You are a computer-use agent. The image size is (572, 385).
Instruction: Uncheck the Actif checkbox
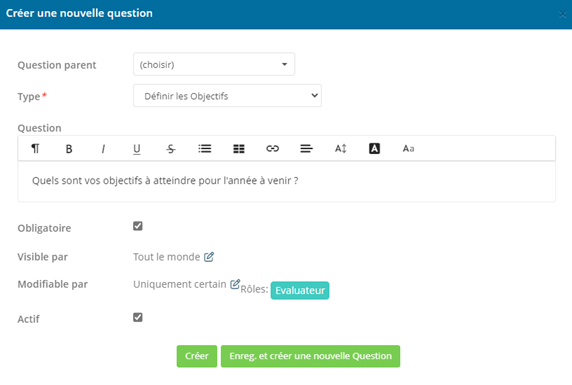point(138,317)
